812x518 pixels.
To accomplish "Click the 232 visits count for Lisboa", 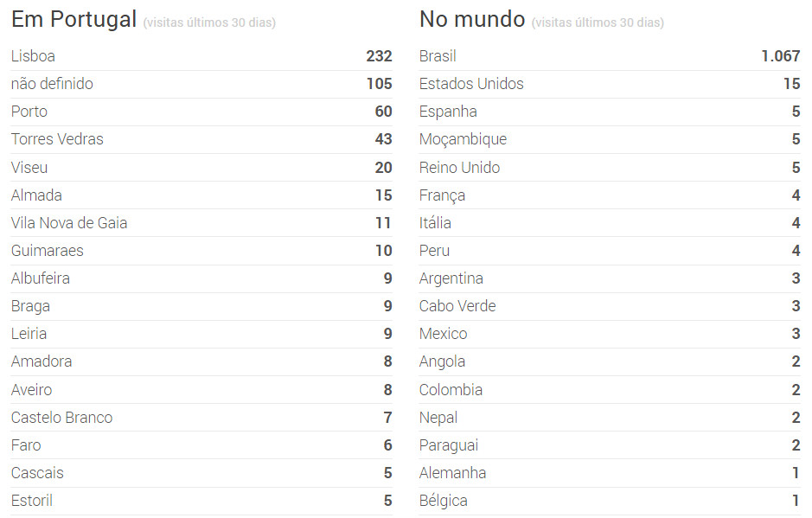I will (x=379, y=56).
